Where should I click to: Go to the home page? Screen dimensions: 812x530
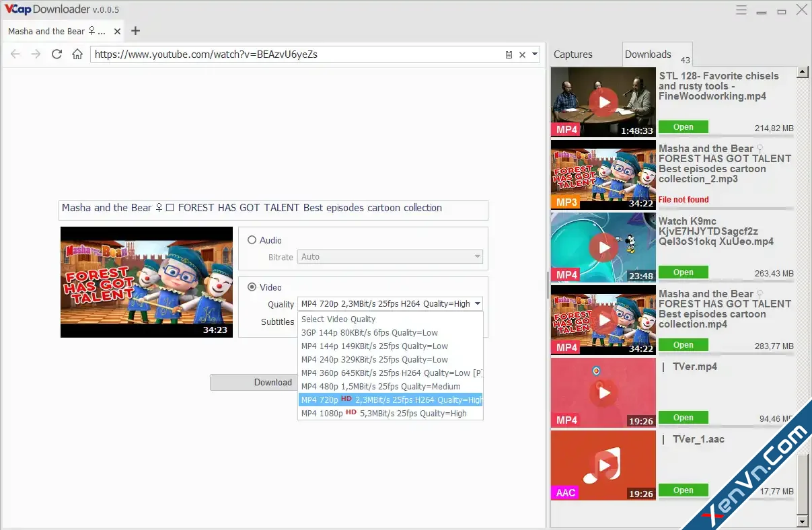(77, 54)
